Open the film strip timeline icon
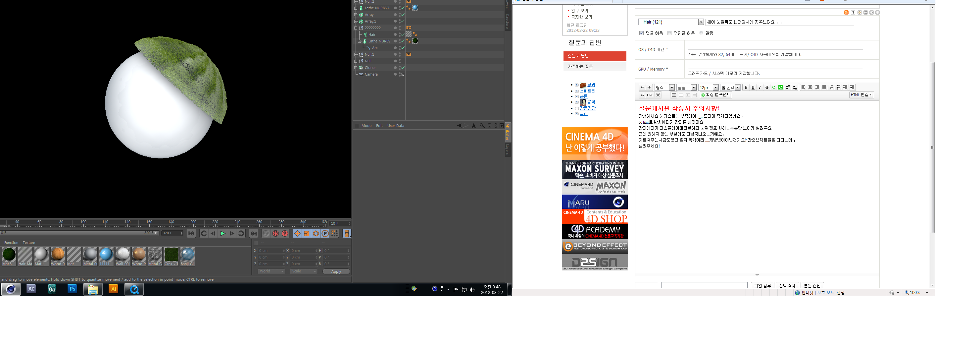 (x=347, y=233)
